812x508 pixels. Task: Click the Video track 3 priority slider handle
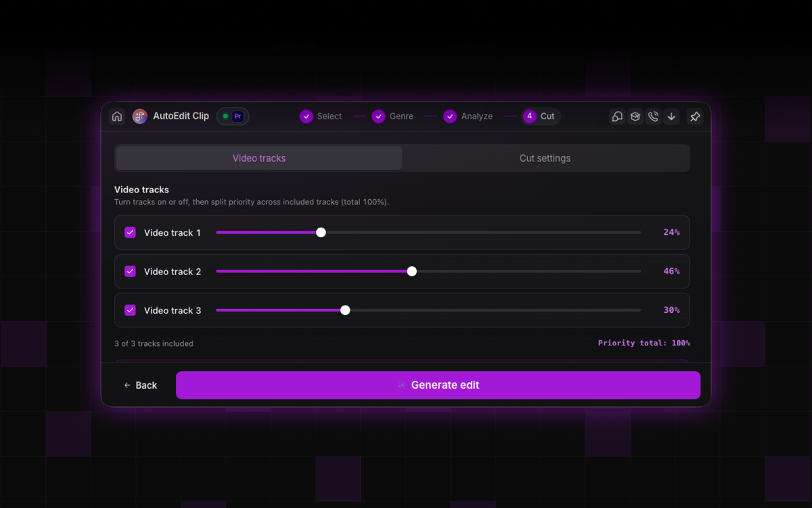coord(345,310)
